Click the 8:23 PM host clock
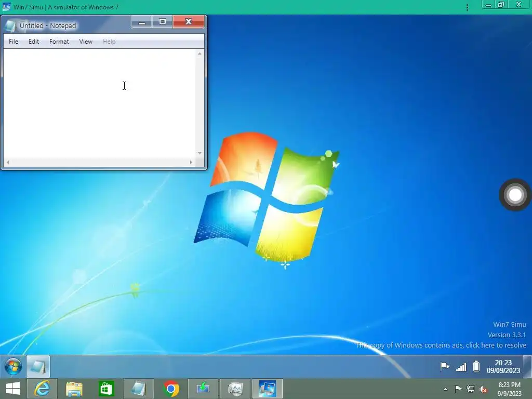532x399 pixels. (509, 389)
